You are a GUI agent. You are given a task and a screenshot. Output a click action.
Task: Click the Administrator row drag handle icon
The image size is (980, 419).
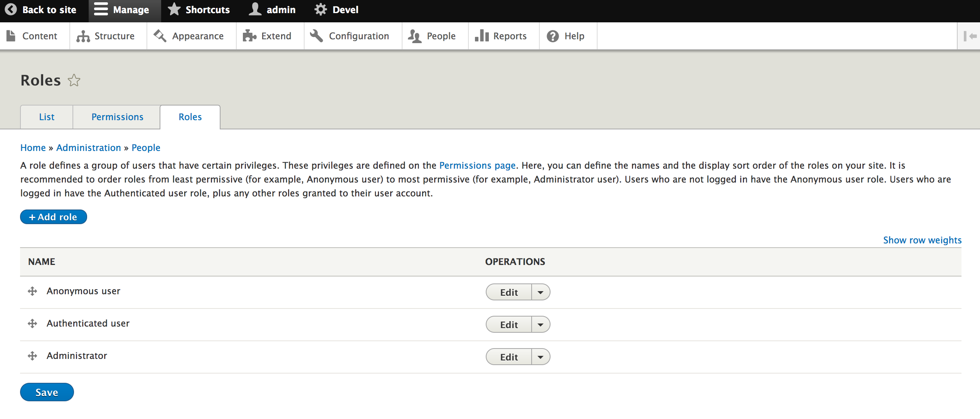tap(32, 356)
